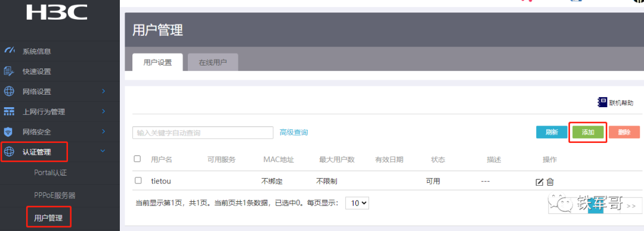Open 快速设置 in the sidebar
Image resolution: width=644 pixels, height=231 pixels.
click(36, 71)
